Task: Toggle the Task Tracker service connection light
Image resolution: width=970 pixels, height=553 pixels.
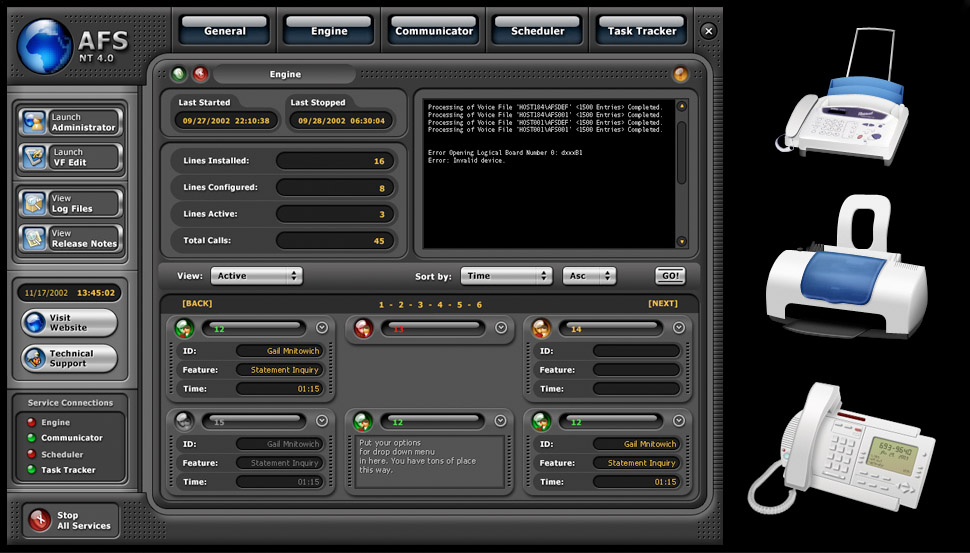Action: 31,469
